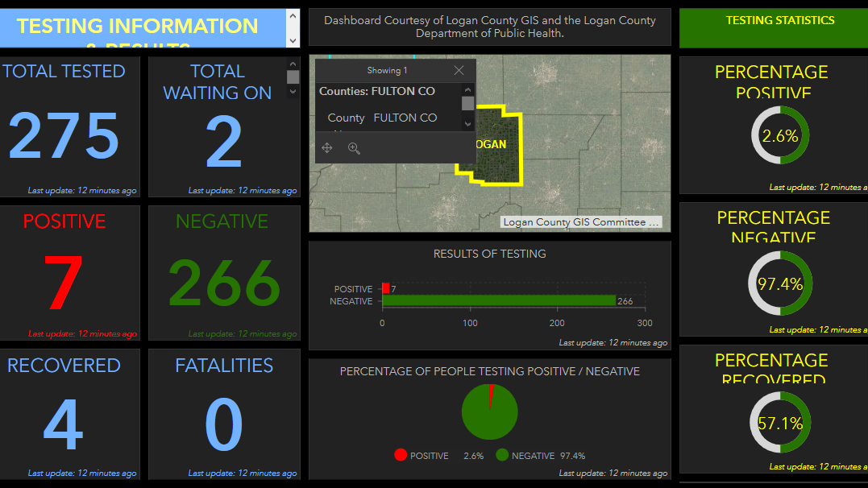Click the green NEGATIVE bar in chart
Image resolution: width=868 pixels, height=488 pixels.
[498, 301]
